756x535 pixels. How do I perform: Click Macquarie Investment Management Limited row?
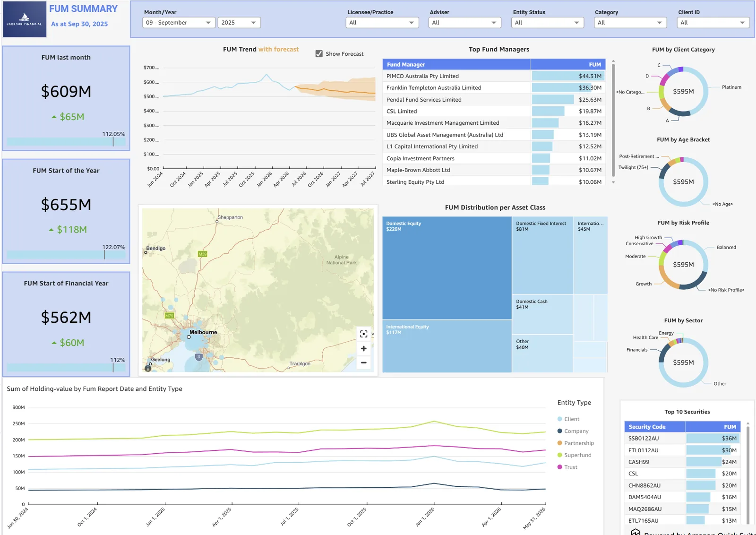click(x=495, y=123)
